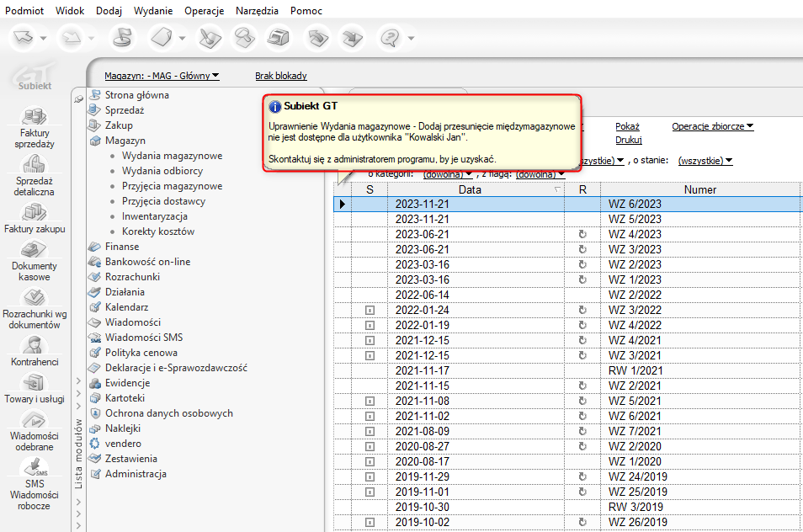The height and width of the screenshot is (532, 803).
Task: Open Faktury zakupu sidebar shortcut
Action: pos(34,213)
